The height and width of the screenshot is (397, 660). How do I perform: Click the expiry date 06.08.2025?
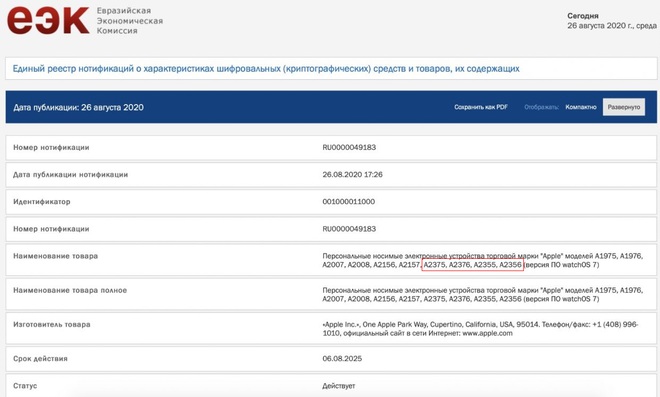pyautogui.click(x=342, y=359)
